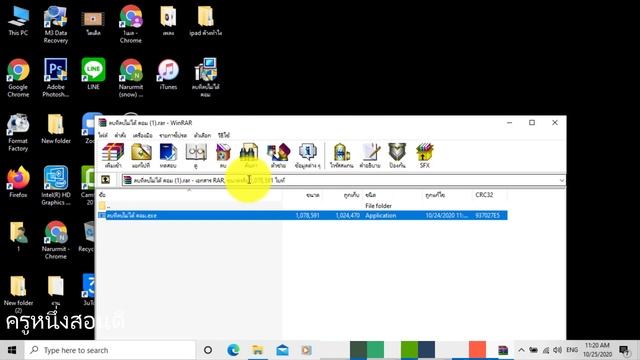Click the "Type here to search" taskbar box
Viewport: 640px width, 360px height.
coord(110,350)
